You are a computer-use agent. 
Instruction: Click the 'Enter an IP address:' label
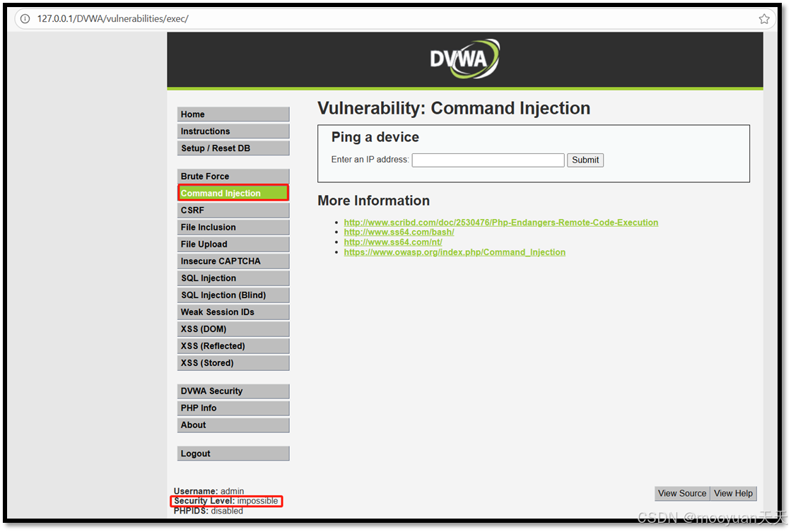pos(370,160)
